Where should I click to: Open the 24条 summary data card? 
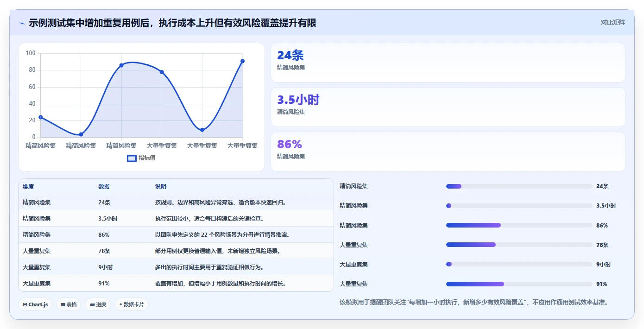(448, 63)
